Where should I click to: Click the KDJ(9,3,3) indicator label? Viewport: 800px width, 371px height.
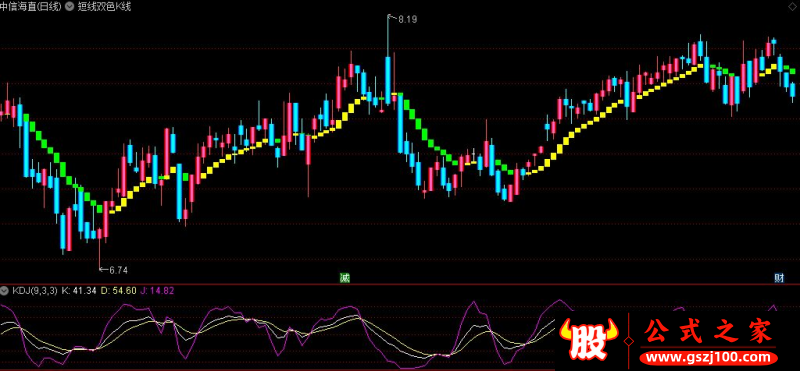point(34,291)
